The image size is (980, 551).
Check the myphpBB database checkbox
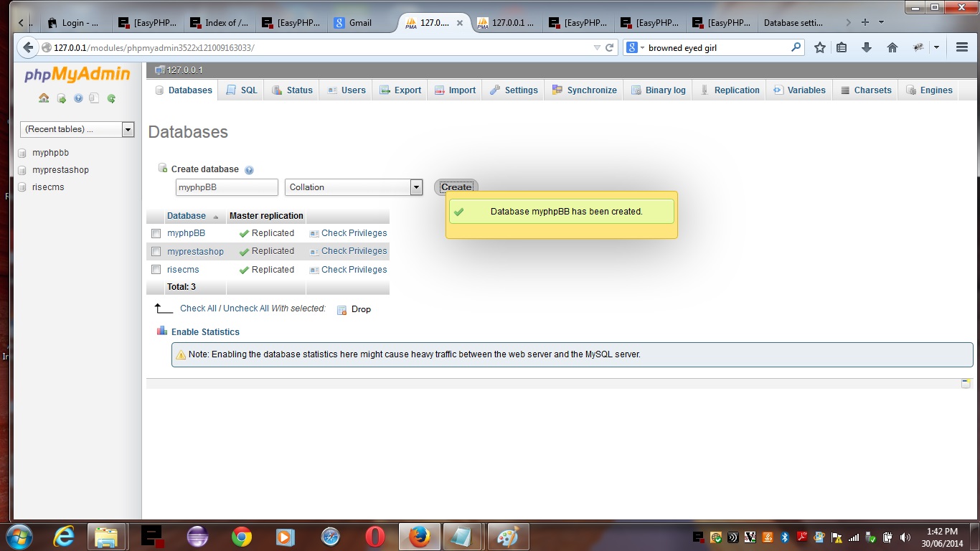[156, 233]
